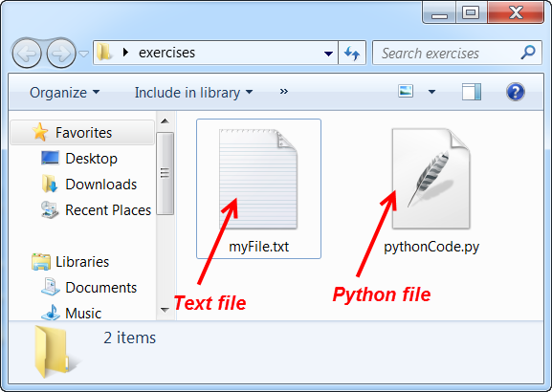Image resolution: width=552 pixels, height=392 pixels.
Task: Open Help with the question mark icon
Action: (x=516, y=92)
